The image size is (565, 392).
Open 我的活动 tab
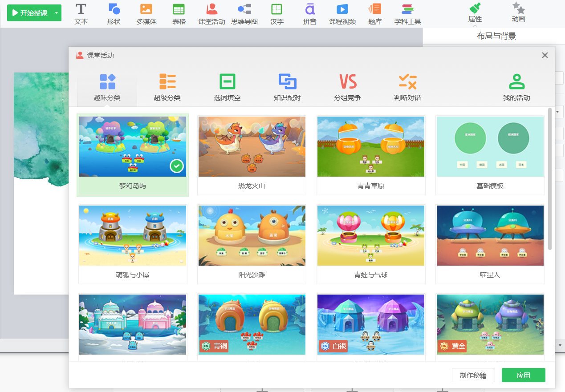point(516,88)
